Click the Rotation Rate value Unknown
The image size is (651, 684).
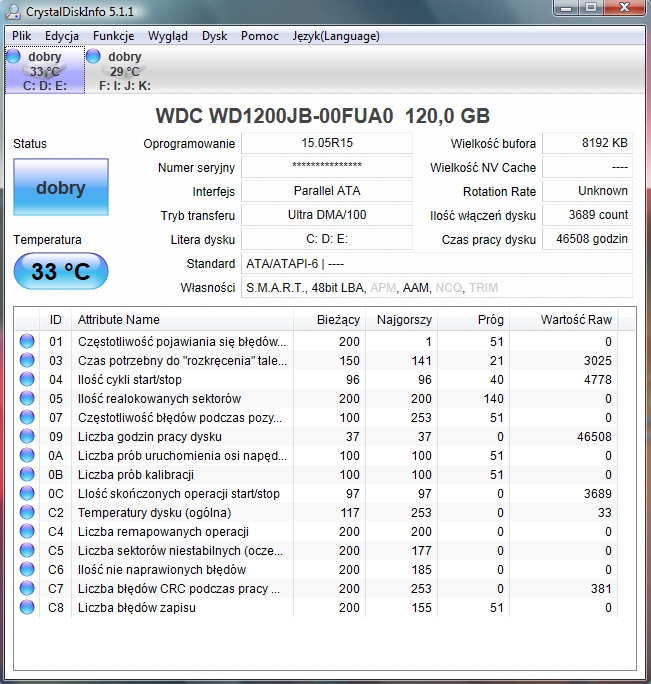587,191
